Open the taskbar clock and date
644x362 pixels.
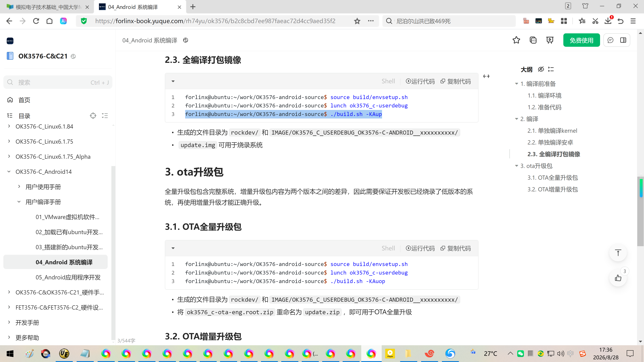[606, 353]
